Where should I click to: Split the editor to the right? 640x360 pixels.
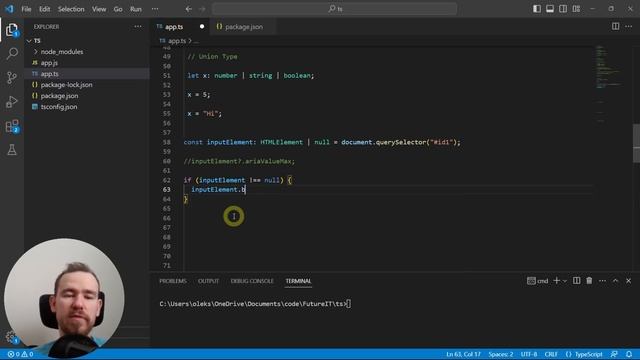[615, 27]
